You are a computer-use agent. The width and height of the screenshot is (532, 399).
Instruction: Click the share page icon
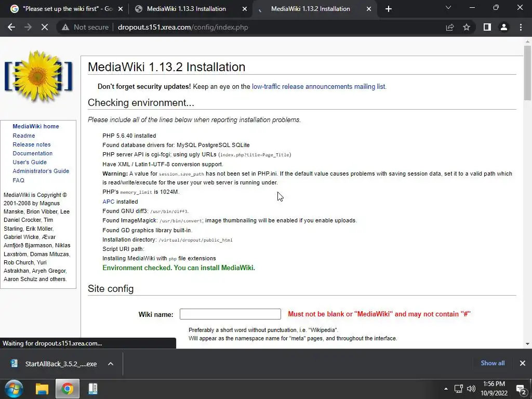click(450, 27)
